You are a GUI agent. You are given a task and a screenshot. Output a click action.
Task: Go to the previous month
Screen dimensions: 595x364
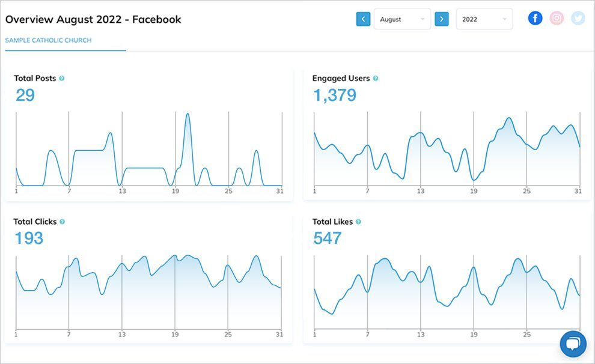coord(363,19)
